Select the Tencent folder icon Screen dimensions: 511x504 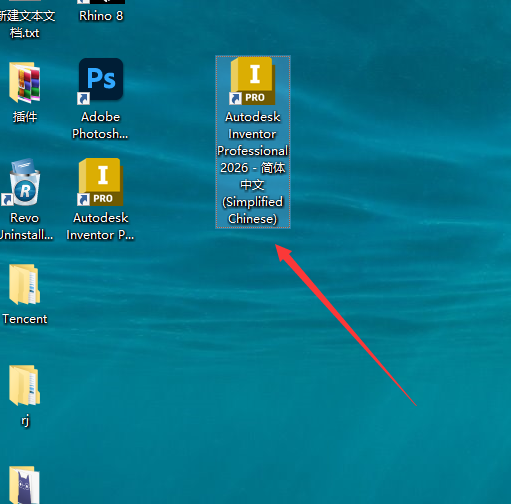[25, 284]
